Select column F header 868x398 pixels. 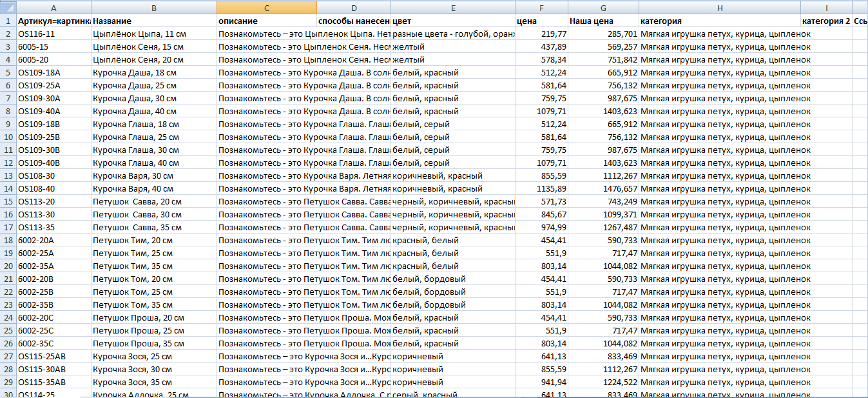pyautogui.click(x=541, y=8)
